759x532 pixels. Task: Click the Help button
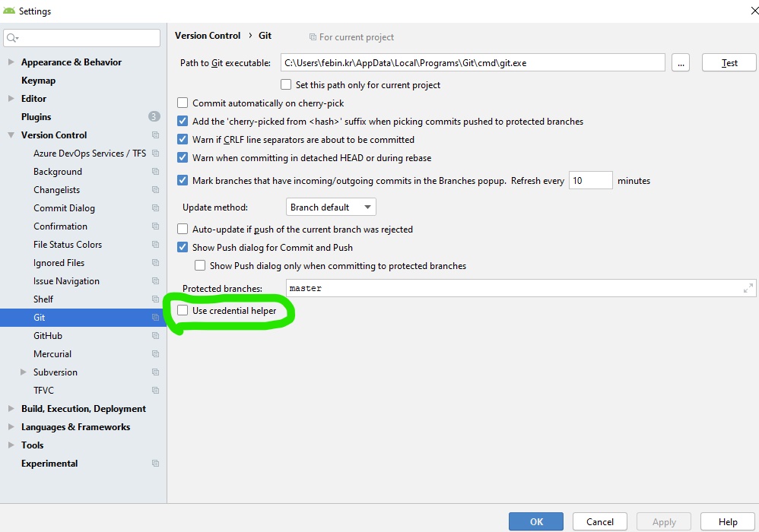pyautogui.click(x=728, y=522)
